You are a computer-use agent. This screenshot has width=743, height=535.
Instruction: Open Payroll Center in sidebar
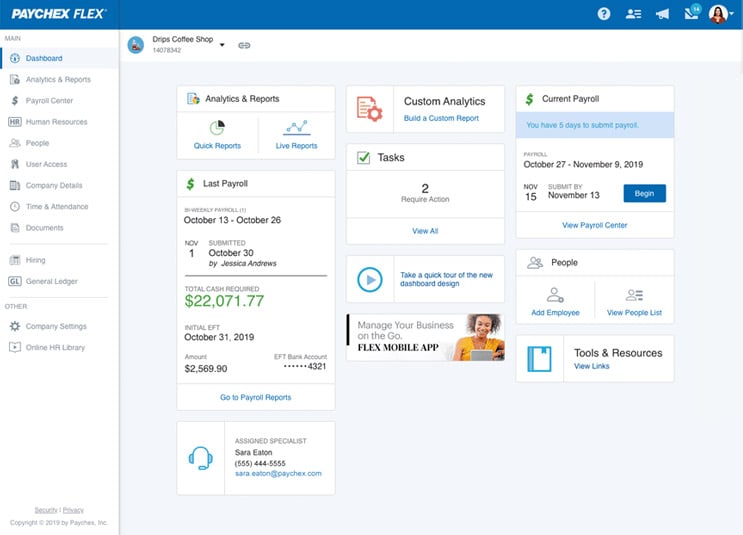[x=60, y=100]
